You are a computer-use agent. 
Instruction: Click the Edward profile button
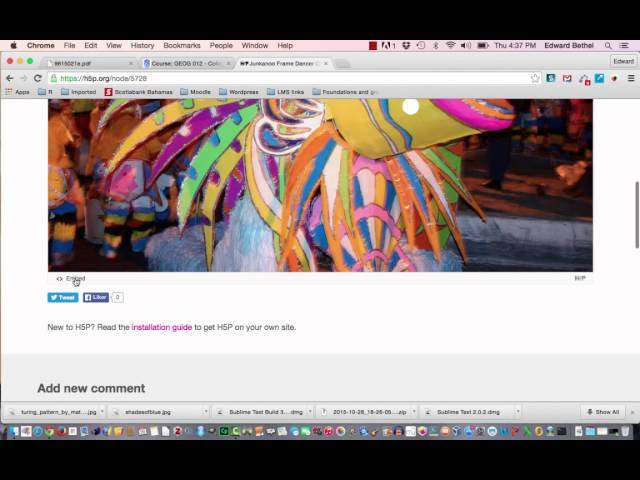pos(623,61)
